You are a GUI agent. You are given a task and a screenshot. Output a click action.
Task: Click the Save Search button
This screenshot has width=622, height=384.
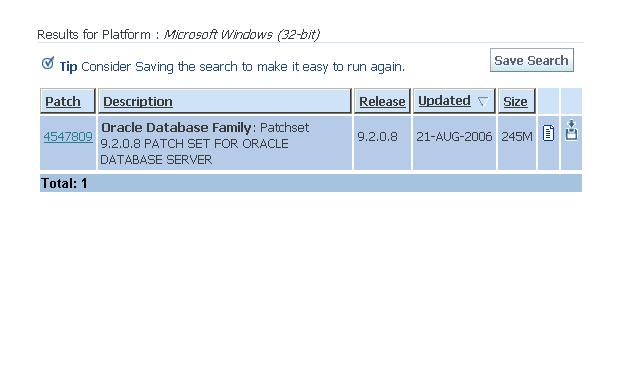[532, 60]
